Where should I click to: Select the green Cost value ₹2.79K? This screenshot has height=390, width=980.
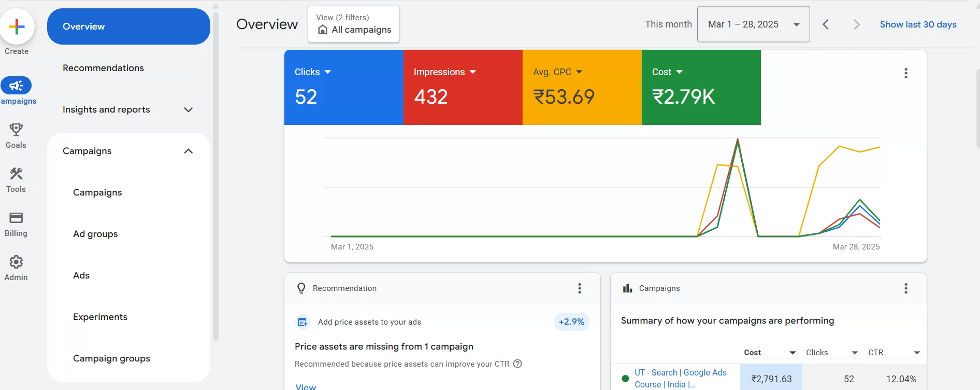coord(683,97)
